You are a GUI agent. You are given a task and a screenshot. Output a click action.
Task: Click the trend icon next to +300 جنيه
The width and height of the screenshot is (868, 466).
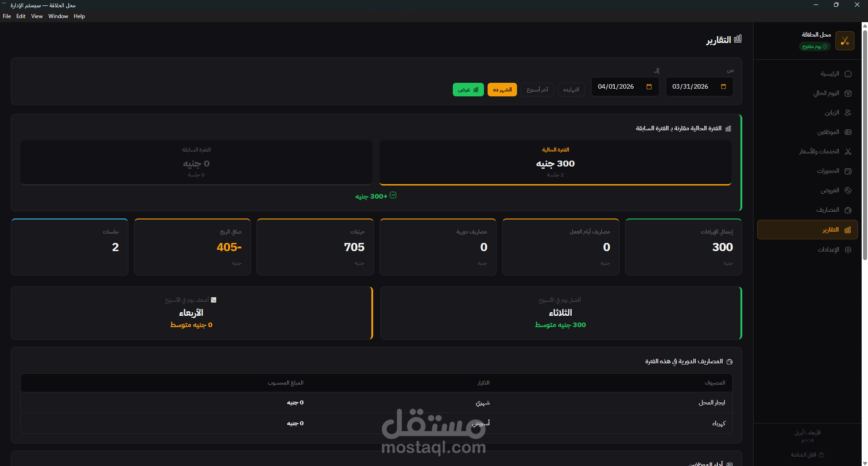[393, 195]
